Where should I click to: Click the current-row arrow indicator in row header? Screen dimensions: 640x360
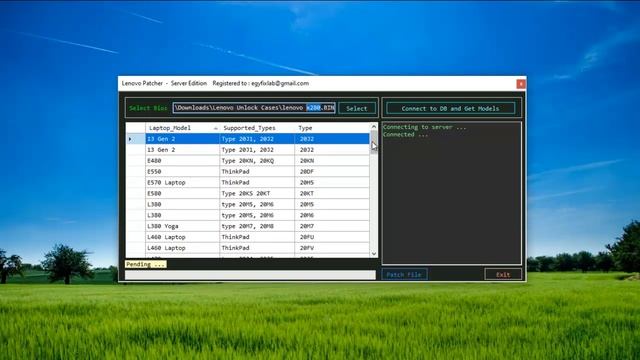131,139
